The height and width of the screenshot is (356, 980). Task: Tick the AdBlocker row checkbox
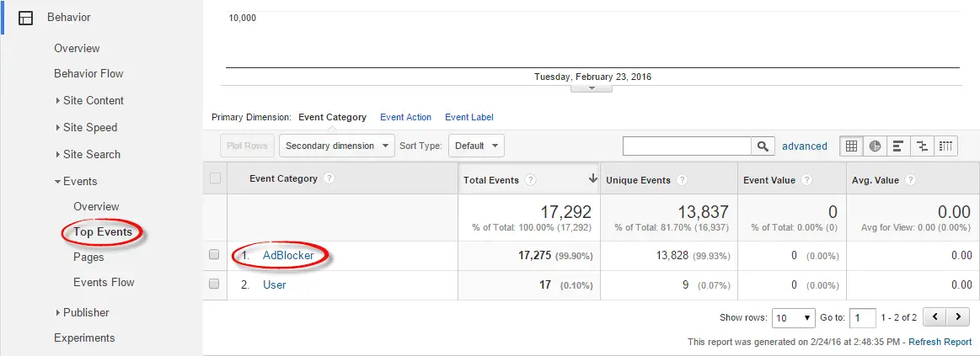click(214, 255)
